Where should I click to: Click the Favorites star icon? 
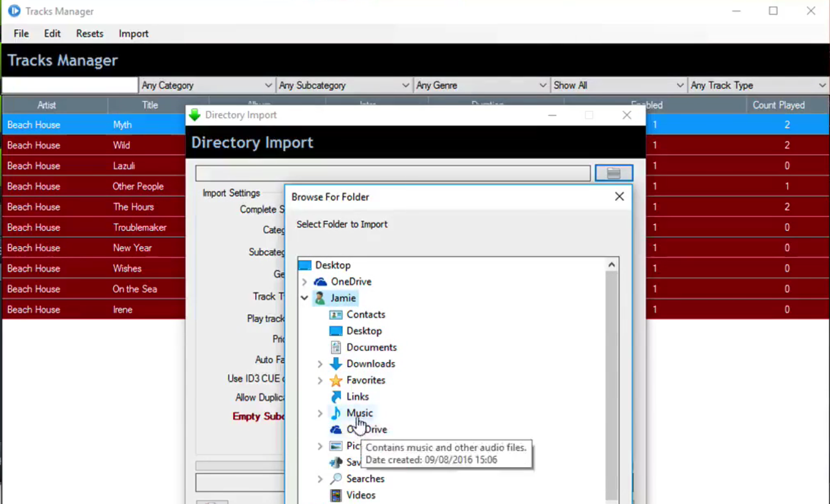click(x=335, y=380)
